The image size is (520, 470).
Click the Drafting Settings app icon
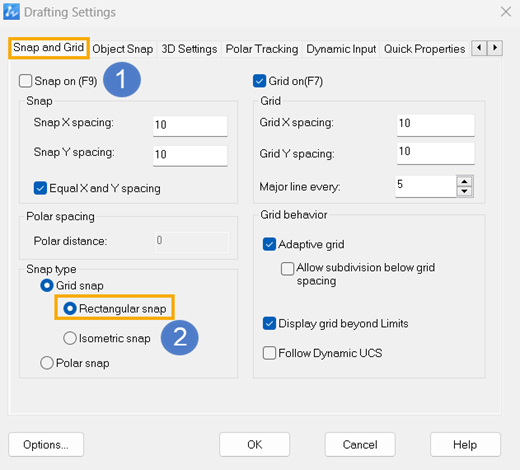coord(11,12)
